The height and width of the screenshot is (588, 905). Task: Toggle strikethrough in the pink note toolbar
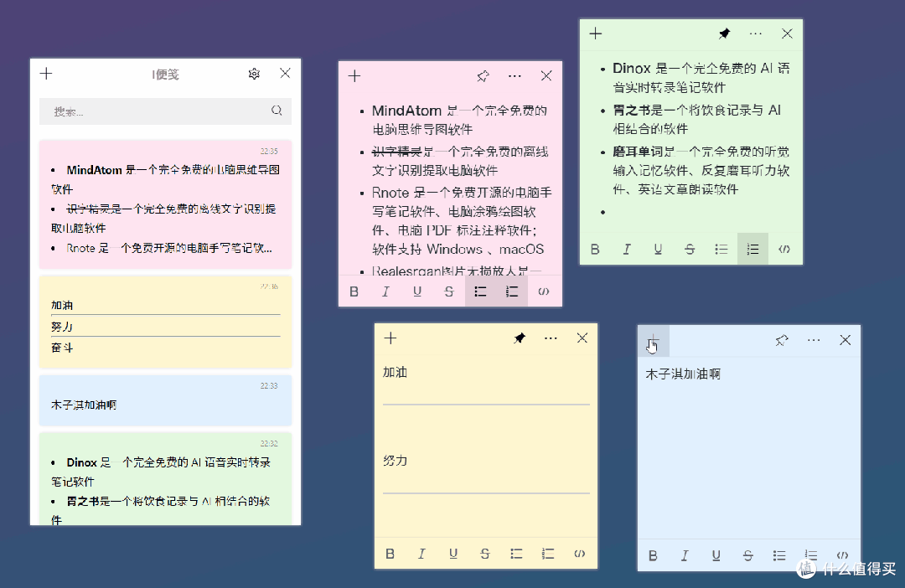449,292
